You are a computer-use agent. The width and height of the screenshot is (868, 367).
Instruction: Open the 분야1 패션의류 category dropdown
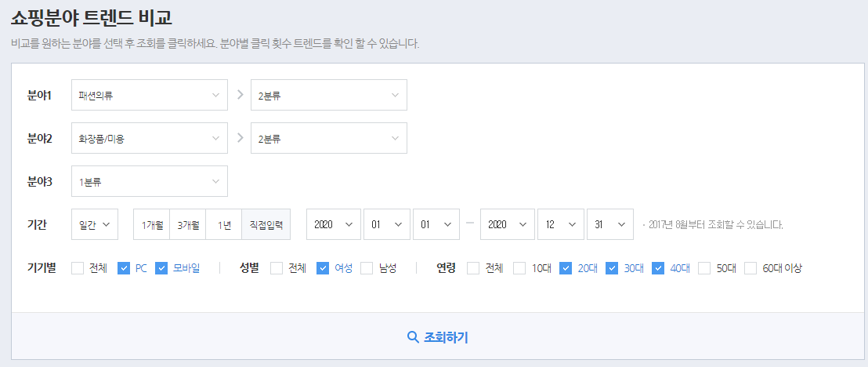click(150, 95)
